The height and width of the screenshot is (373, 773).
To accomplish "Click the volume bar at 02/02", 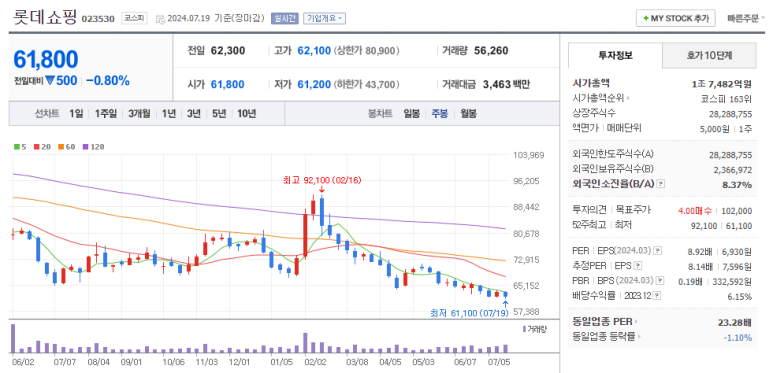I will pos(305,343).
